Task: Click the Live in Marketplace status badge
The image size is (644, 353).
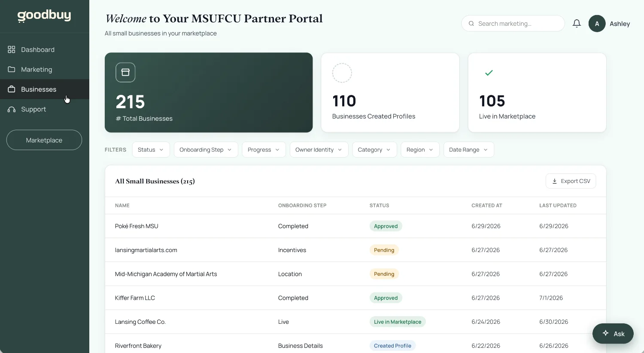Action: tap(398, 322)
